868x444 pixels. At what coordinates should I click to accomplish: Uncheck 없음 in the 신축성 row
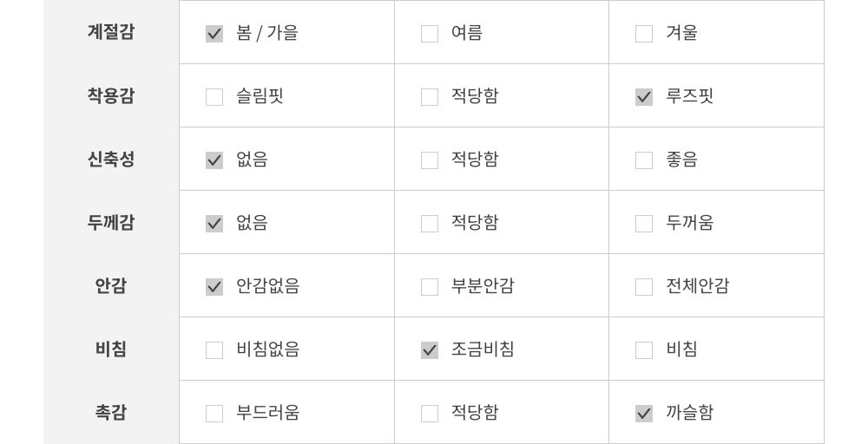pyautogui.click(x=214, y=160)
